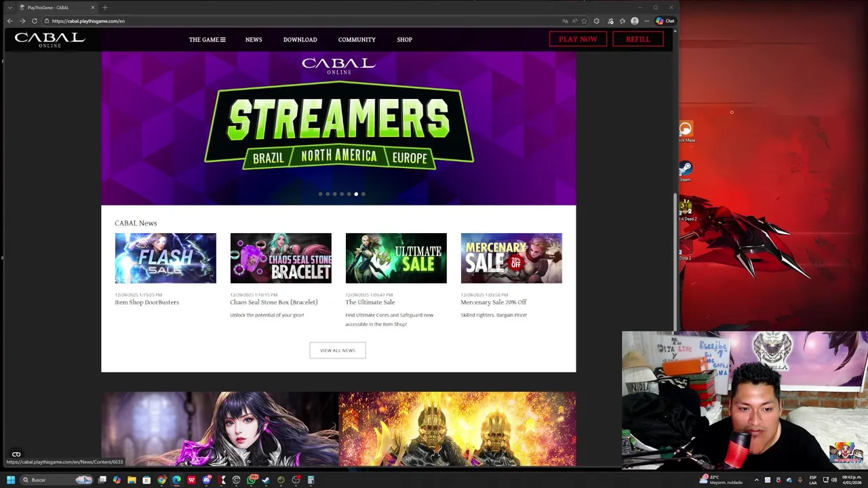Open the Chaos Seal Stone Bracelet thumbnail

[x=281, y=258]
